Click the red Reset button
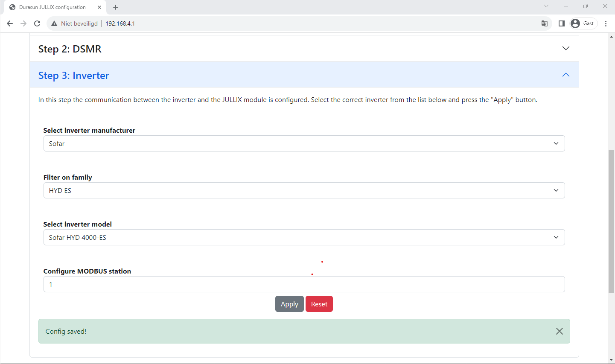The height and width of the screenshot is (364, 615). point(319,304)
